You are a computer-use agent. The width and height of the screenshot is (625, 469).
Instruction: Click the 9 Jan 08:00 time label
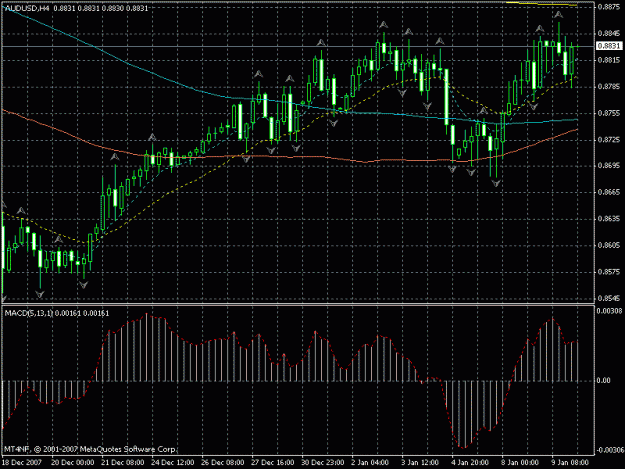[x=570, y=463]
